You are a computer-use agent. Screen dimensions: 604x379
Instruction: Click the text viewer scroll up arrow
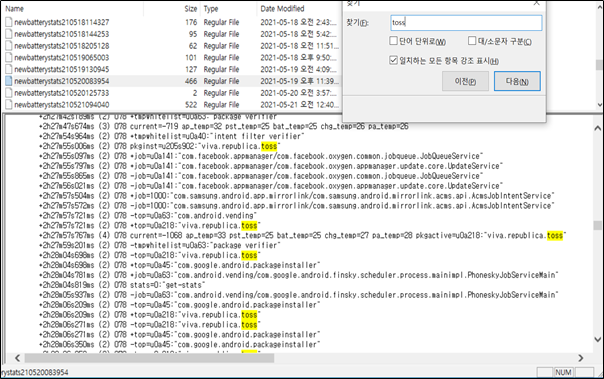click(x=597, y=128)
